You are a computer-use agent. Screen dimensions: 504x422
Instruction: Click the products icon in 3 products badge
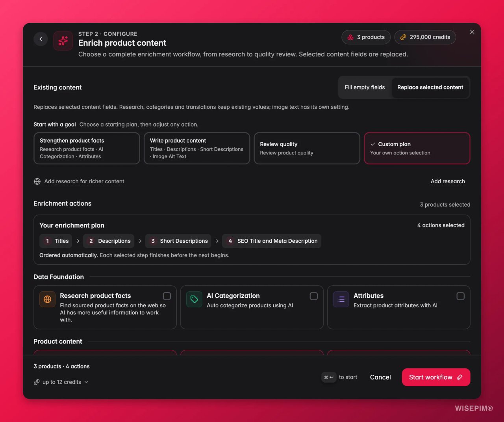350,37
